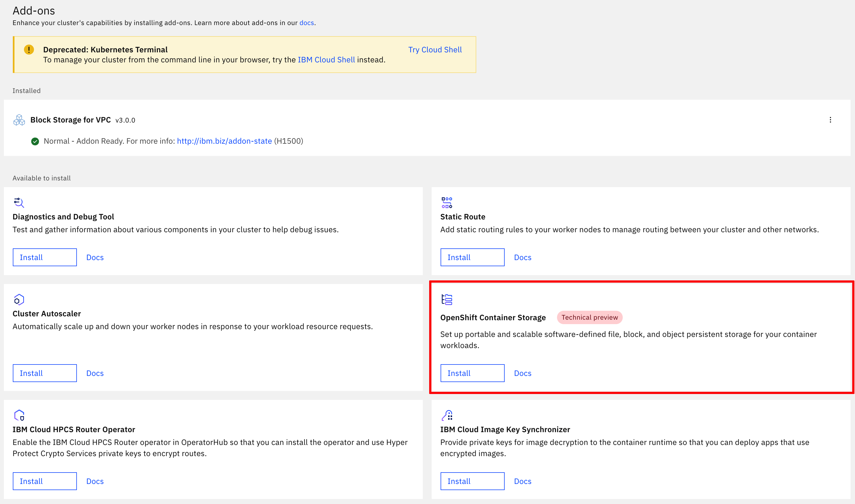855x504 pixels.
Task: Click the HPCS Router Operator icon
Action: pos(19,415)
